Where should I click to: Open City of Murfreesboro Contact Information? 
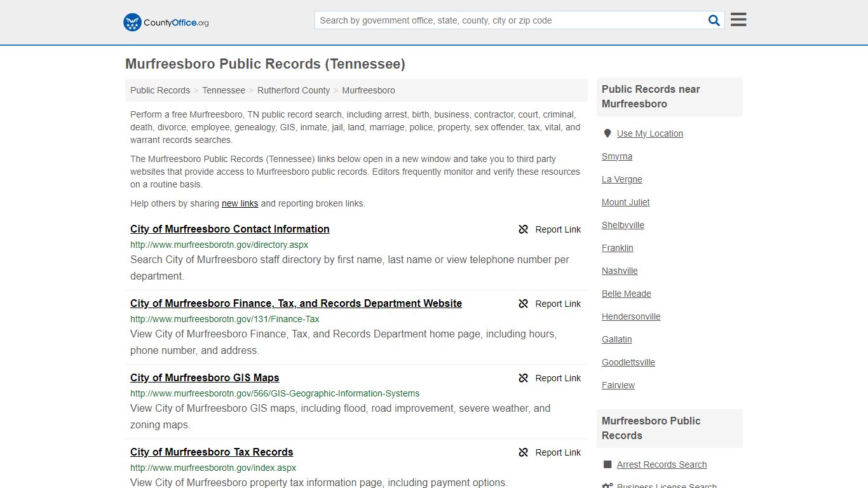[x=230, y=229]
